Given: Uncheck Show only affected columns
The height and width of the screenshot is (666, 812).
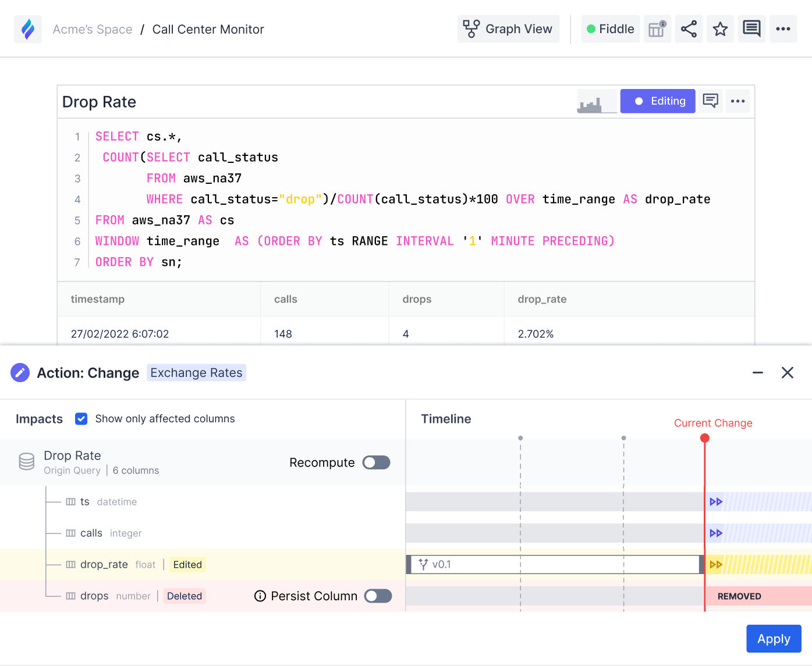Looking at the screenshot, I should point(81,418).
